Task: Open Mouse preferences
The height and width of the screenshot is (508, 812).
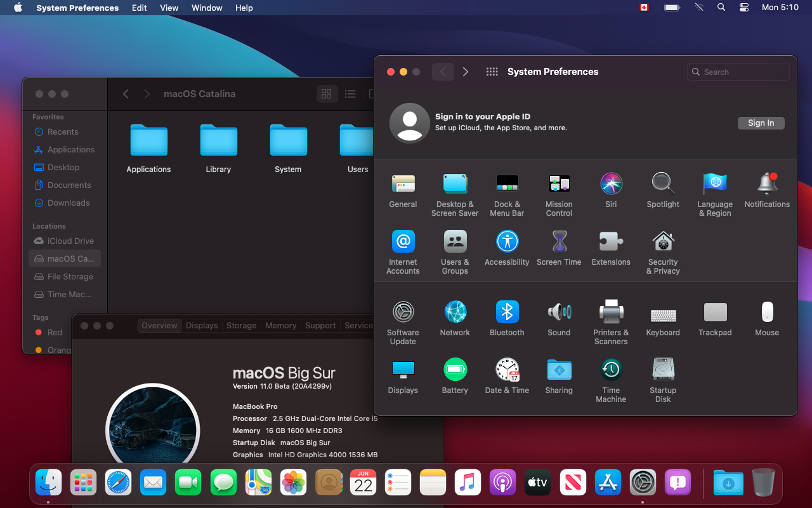Action: coord(767,319)
